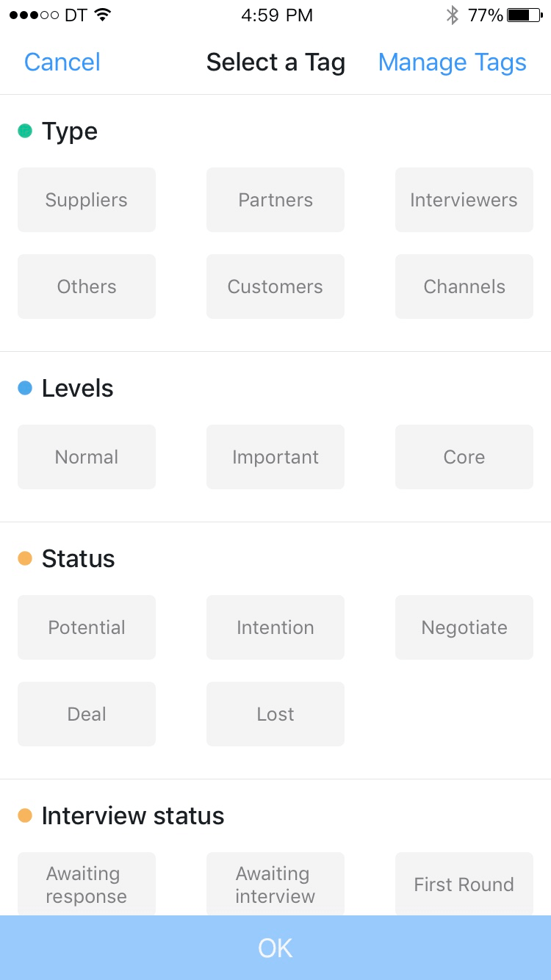This screenshot has height=980, width=551.
Task: Mark level as Important
Action: click(275, 457)
